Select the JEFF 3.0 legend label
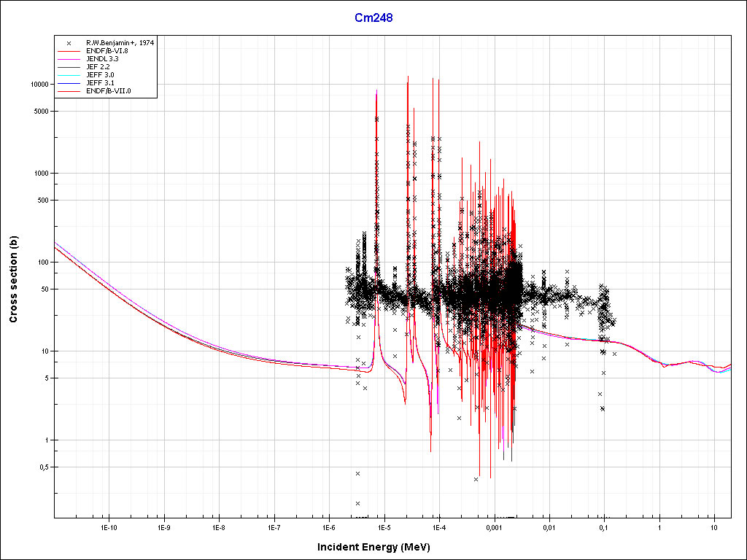This screenshot has width=747, height=560. (x=100, y=75)
